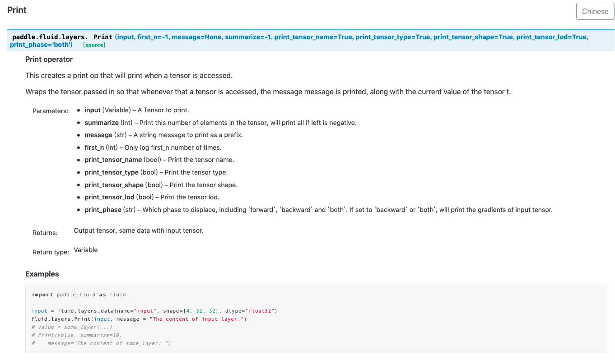The image size is (615, 364).
Task: Switch documentation language to Chinese
Action: point(595,11)
